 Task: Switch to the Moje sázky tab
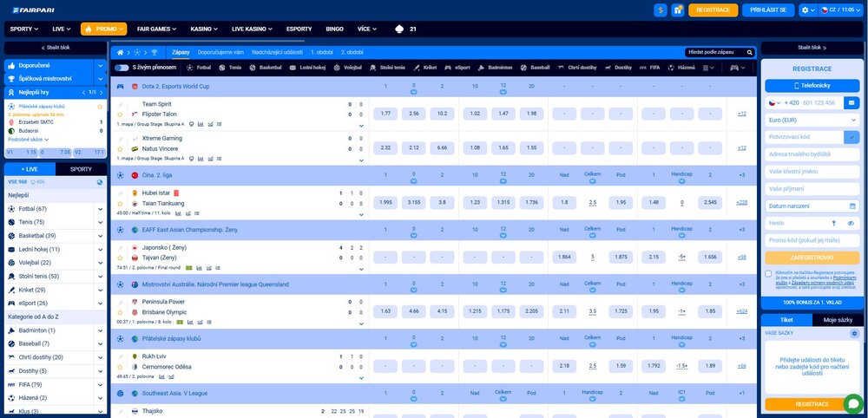[x=837, y=320]
